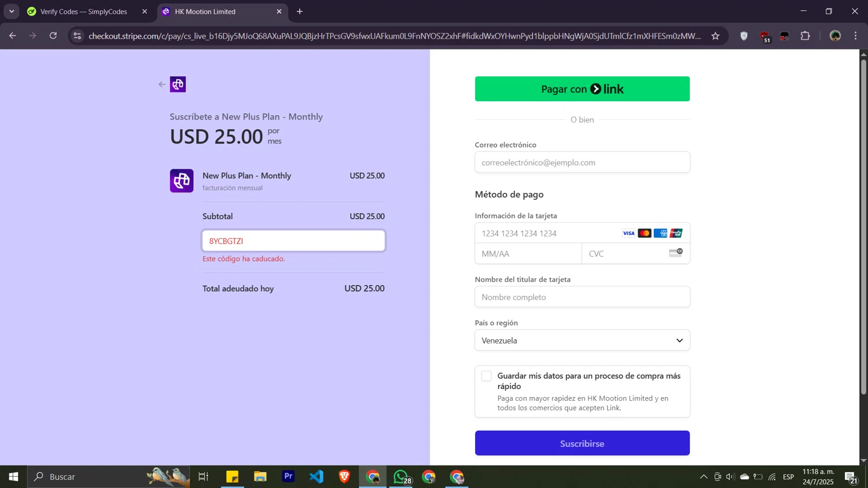View site information icon in address bar
This screenshot has width=868, height=488.
[77, 36]
